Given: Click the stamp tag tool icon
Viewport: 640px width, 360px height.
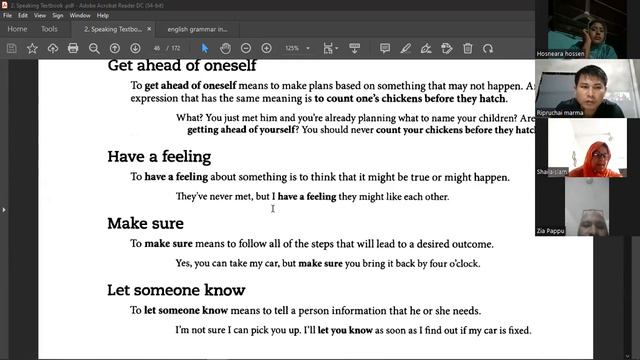Looking at the screenshot, I should [x=447, y=48].
